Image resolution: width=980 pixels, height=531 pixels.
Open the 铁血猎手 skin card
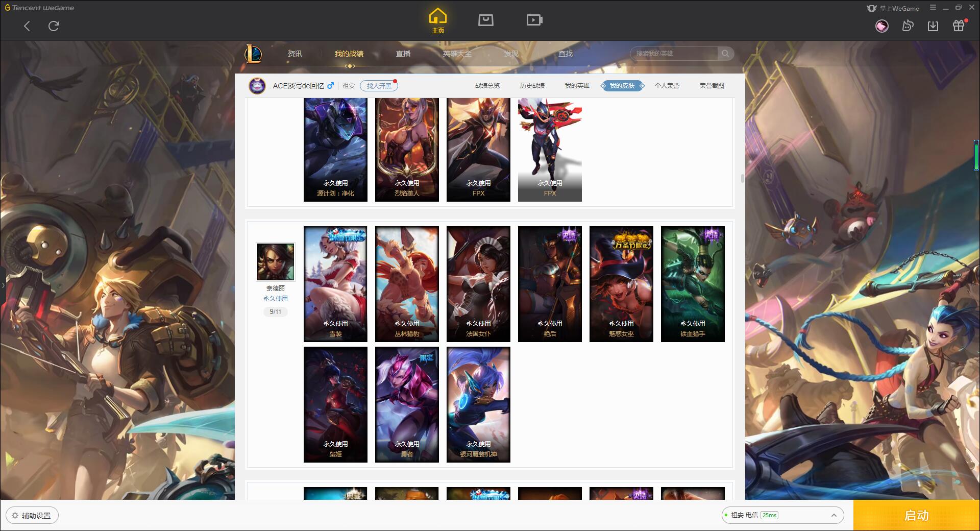tap(693, 284)
